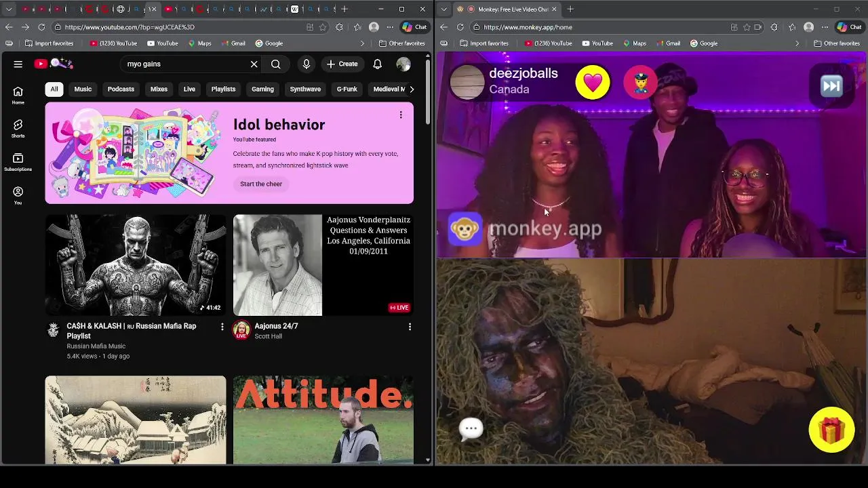This screenshot has height=488, width=868.
Task: Open the Monkey text chat bubble
Action: pyautogui.click(x=471, y=428)
